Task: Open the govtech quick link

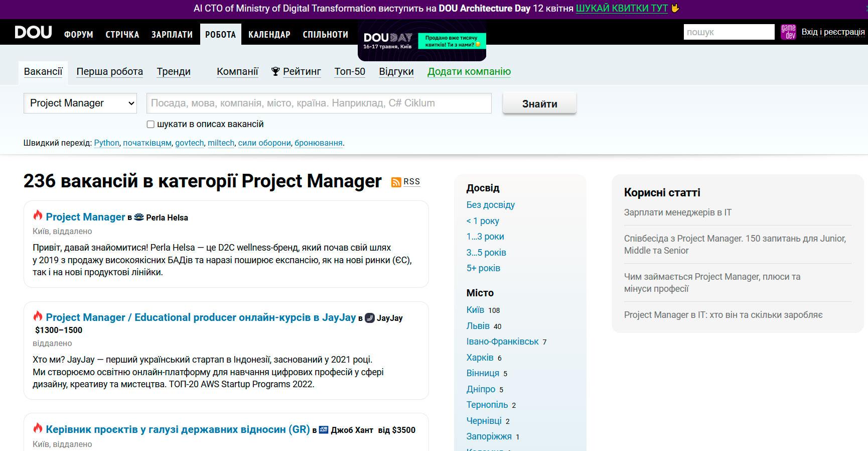Action: click(190, 143)
